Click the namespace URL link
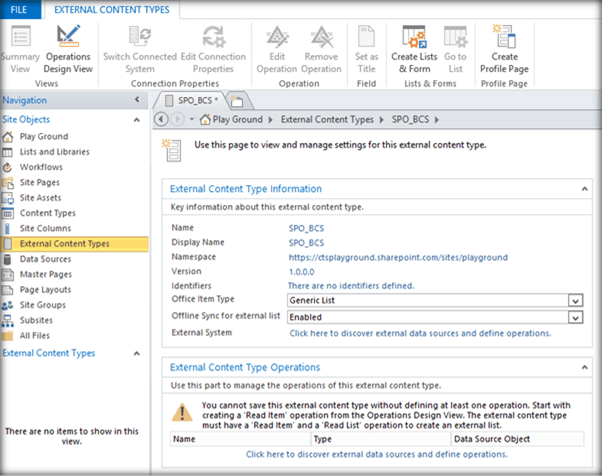 coord(397,257)
